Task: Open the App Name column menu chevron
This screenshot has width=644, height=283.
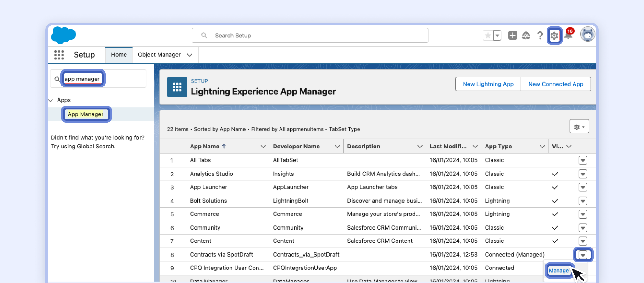Action: 263,147
